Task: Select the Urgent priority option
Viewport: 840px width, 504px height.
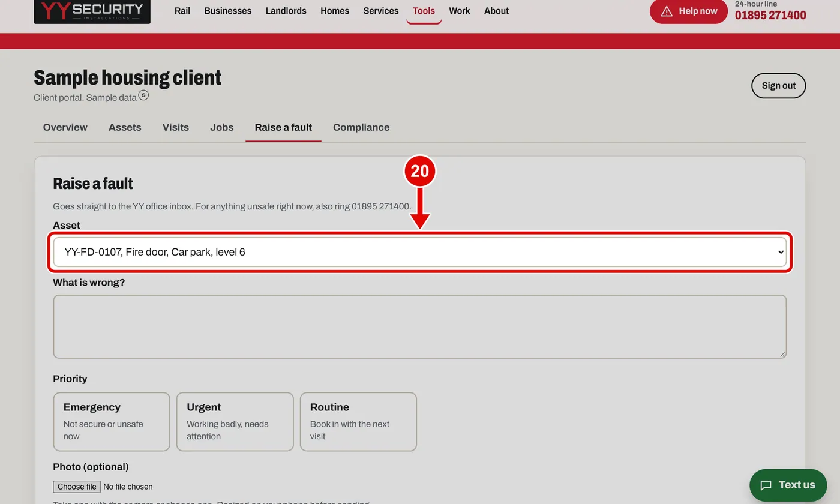Action: (235, 421)
